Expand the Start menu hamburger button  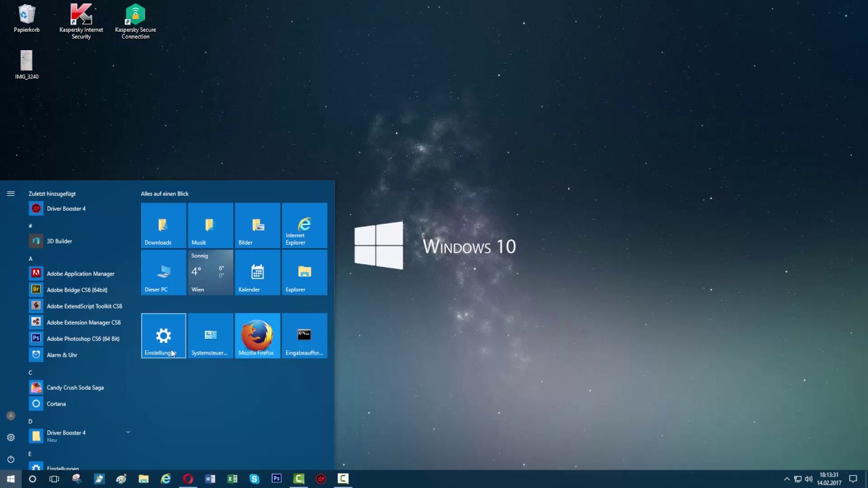pyautogui.click(x=11, y=194)
